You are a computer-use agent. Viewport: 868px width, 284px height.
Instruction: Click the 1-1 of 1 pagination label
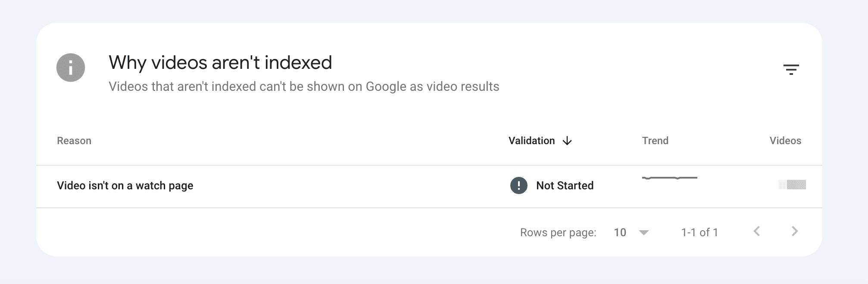coord(699,232)
